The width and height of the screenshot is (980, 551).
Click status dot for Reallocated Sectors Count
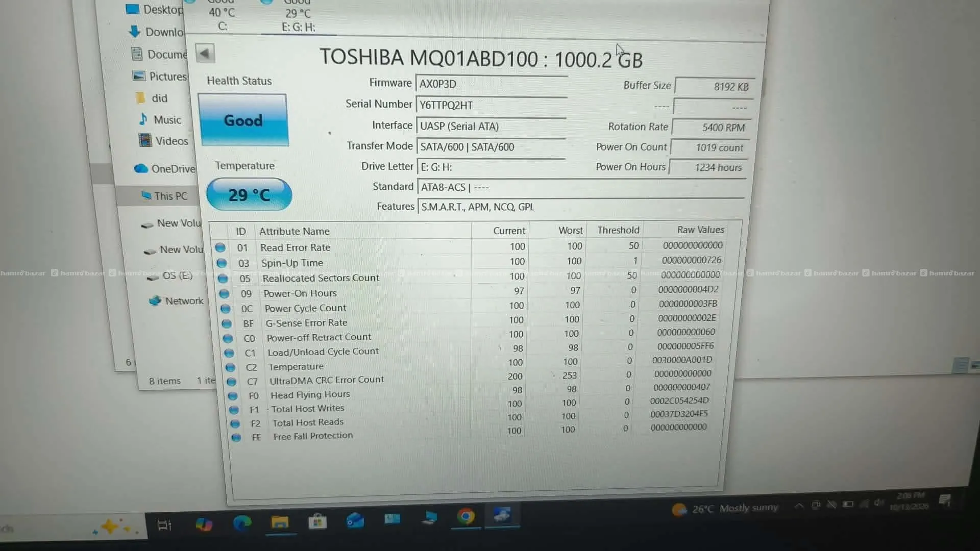coord(223,278)
